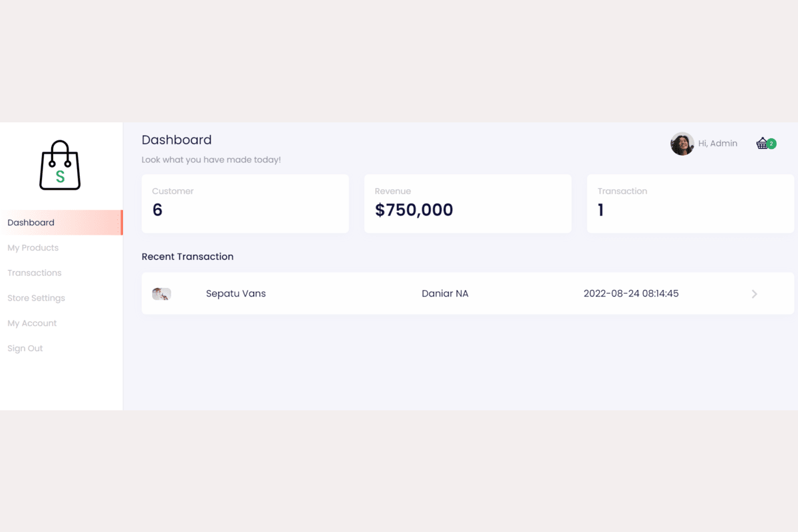Click the Sepatu Vans product thumbnail

pyautogui.click(x=162, y=294)
